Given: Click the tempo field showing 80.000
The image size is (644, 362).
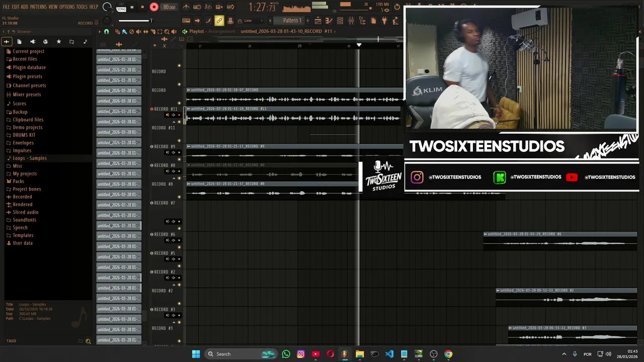Looking at the screenshot, I should 169,7.
